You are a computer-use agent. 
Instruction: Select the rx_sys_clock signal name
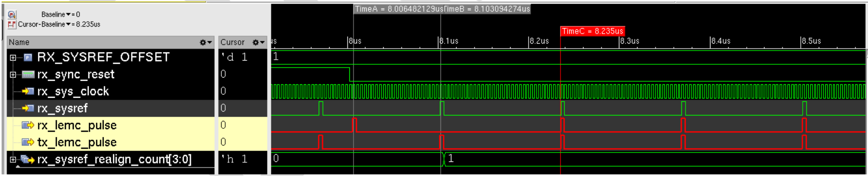73,92
